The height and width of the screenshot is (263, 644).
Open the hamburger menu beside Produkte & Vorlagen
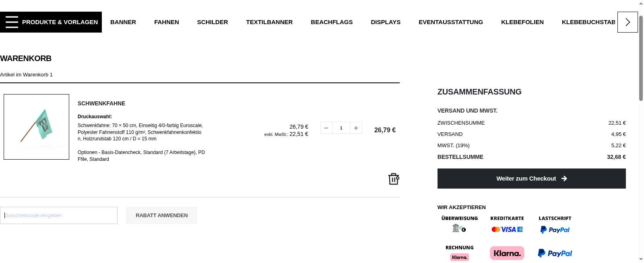point(11,22)
